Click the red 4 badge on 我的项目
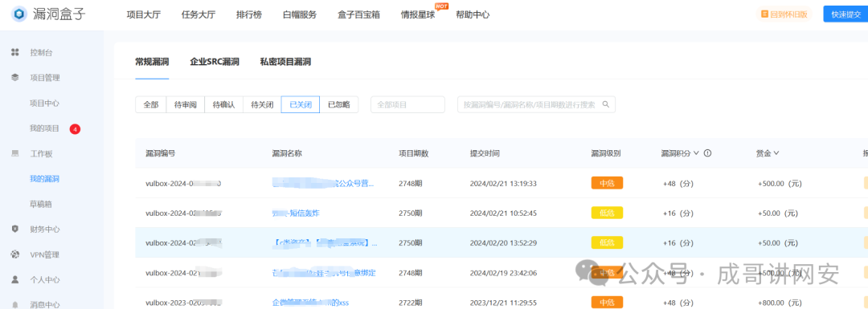 (x=76, y=128)
